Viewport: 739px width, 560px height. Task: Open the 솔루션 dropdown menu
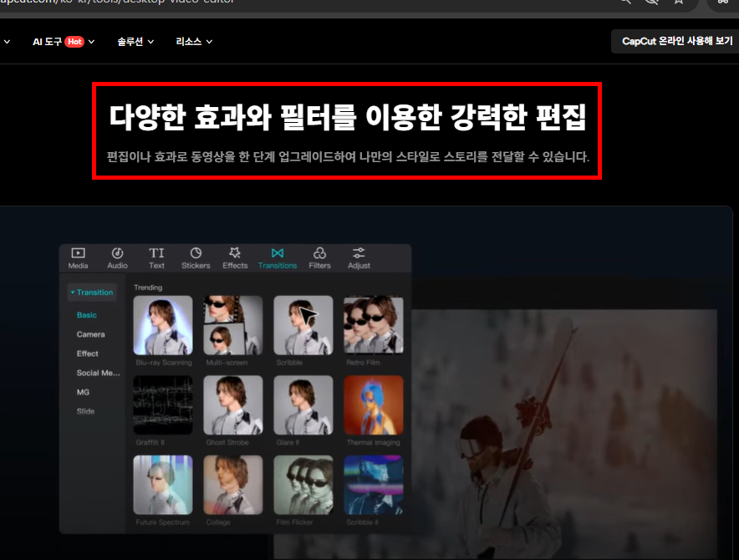135,41
